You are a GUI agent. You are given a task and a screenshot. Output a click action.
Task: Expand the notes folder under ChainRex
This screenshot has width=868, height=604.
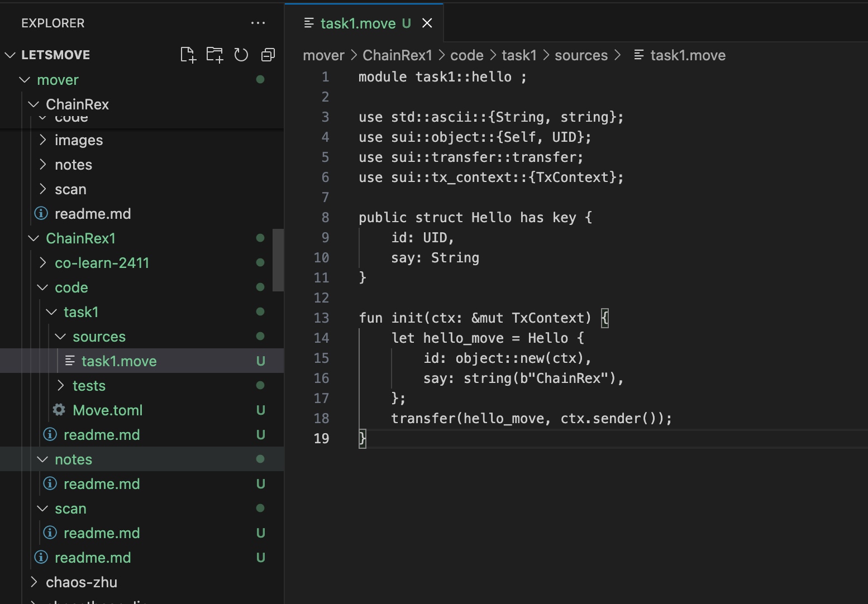point(42,165)
